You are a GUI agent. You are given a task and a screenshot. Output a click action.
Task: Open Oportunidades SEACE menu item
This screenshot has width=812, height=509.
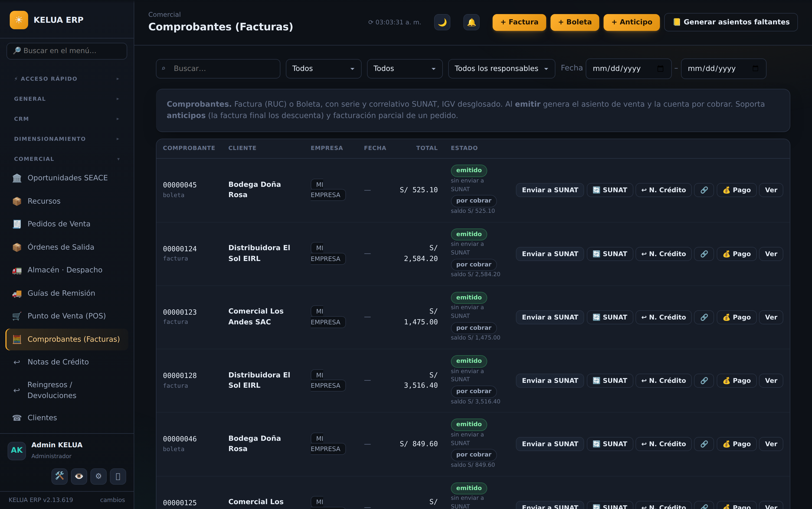click(x=67, y=178)
